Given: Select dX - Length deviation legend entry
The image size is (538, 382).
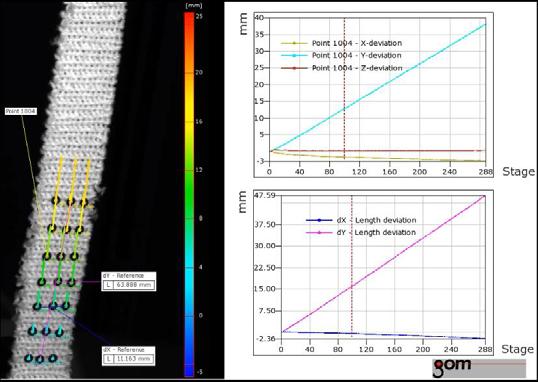Looking at the screenshot, I should pyautogui.click(x=361, y=220).
